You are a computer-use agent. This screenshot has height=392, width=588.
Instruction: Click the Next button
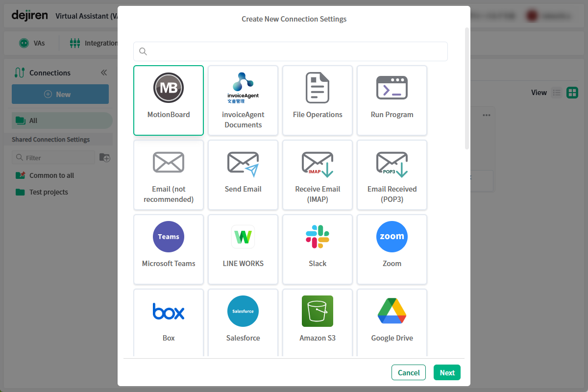click(447, 372)
